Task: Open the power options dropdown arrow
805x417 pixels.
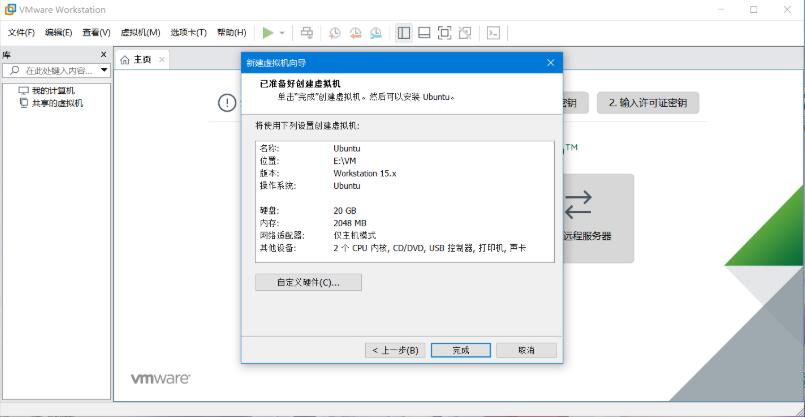Action: 282,33
